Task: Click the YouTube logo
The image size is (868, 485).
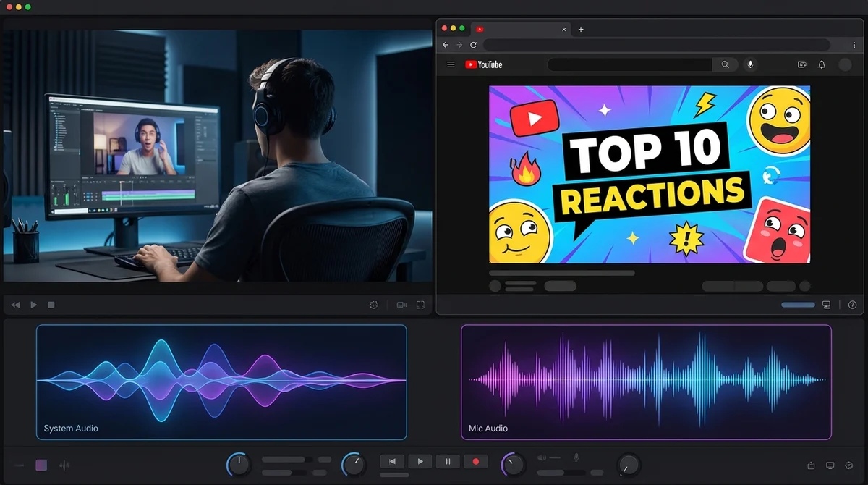Action: click(x=483, y=64)
